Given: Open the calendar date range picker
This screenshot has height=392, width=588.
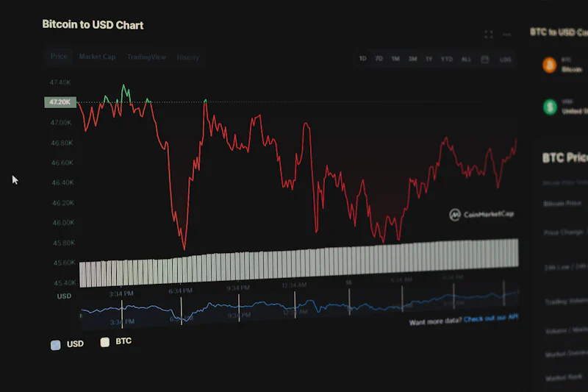Looking at the screenshot, I should click(485, 59).
